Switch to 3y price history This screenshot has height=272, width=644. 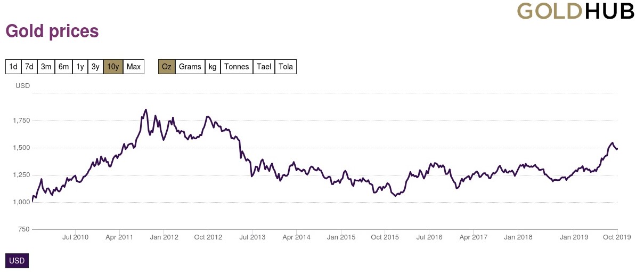95,67
